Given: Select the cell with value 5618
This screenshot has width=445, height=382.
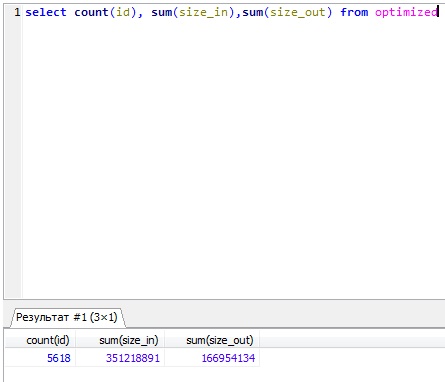Looking at the screenshot, I should click(41, 358).
